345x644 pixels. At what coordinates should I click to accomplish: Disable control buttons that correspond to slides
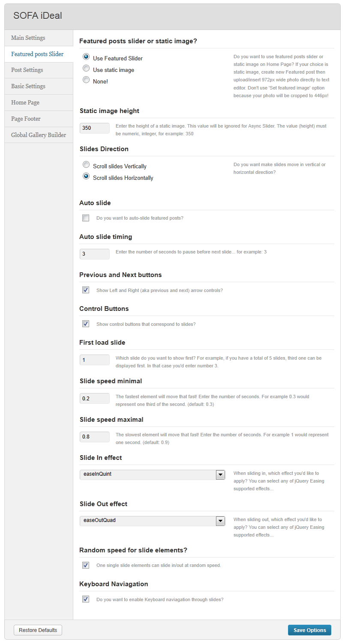coord(86,324)
